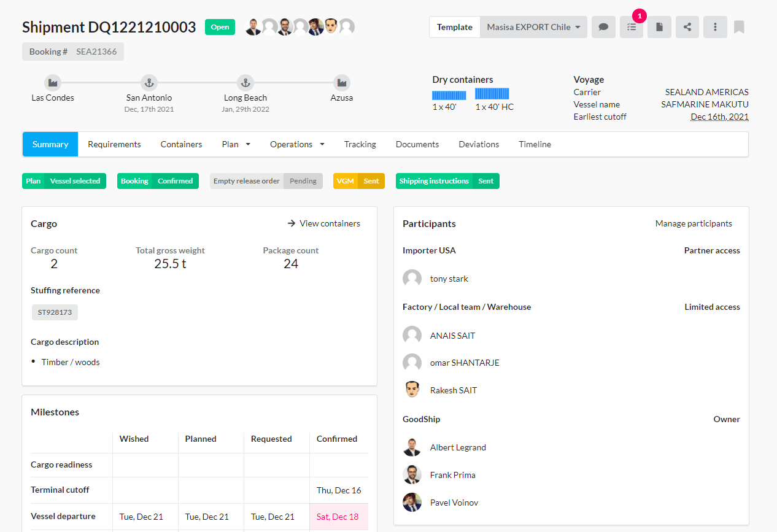This screenshot has height=532, width=777.
Task: Click the share icon button
Action: (687, 27)
